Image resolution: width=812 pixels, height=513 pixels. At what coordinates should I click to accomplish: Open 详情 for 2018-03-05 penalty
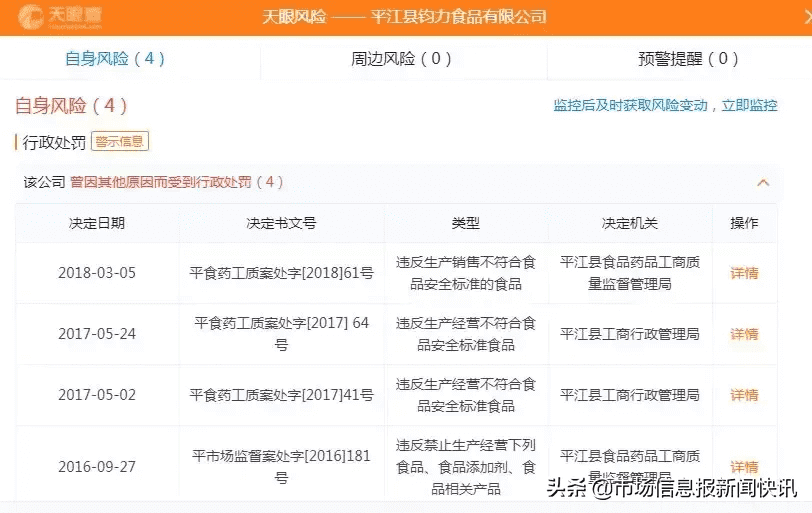(744, 273)
